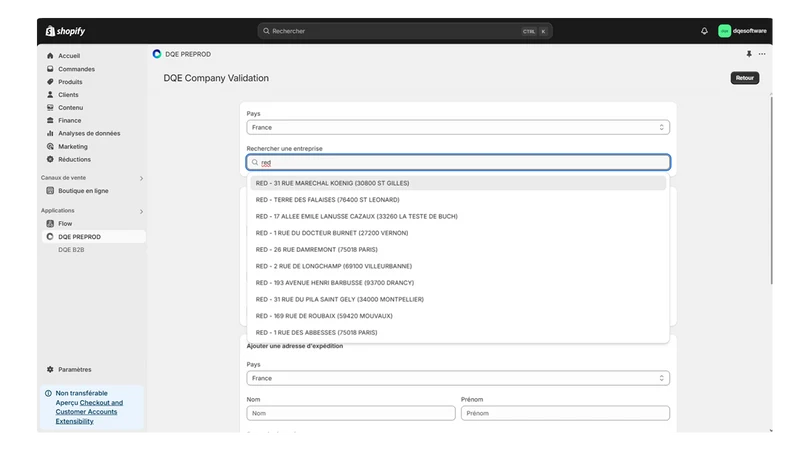Click the DQE PREPROD breadcrumb title

click(x=188, y=54)
